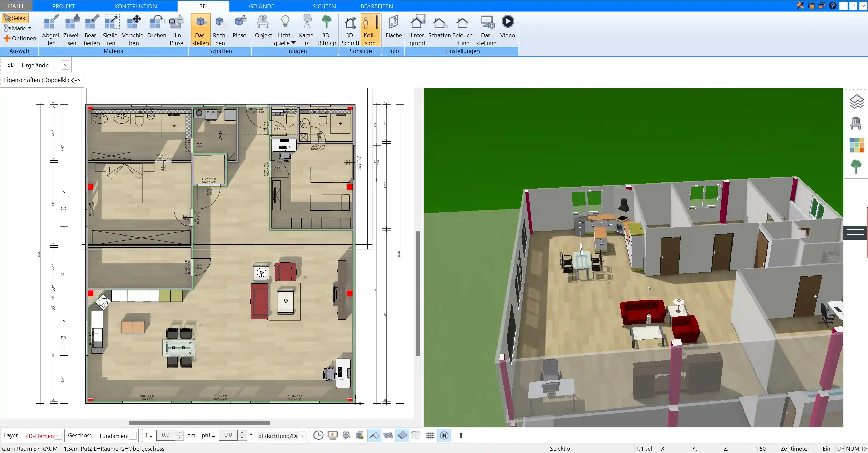Open Beleuchtung settings
This screenshot has height=453, width=868.
[x=463, y=30]
